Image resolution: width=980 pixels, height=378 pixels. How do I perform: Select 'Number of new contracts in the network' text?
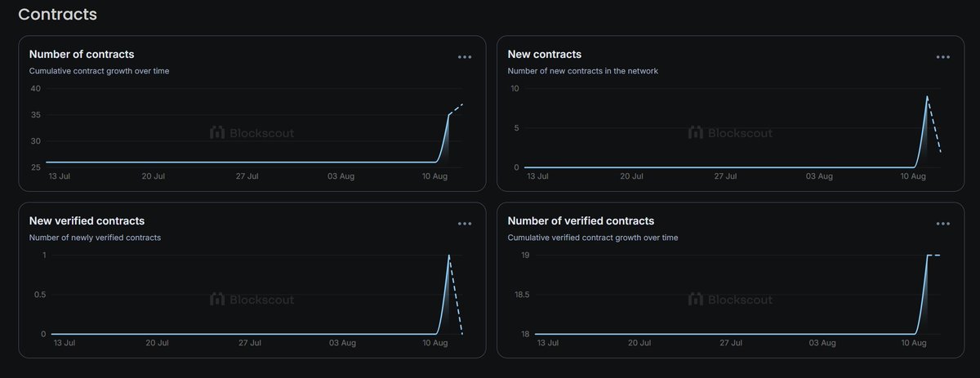point(583,71)
